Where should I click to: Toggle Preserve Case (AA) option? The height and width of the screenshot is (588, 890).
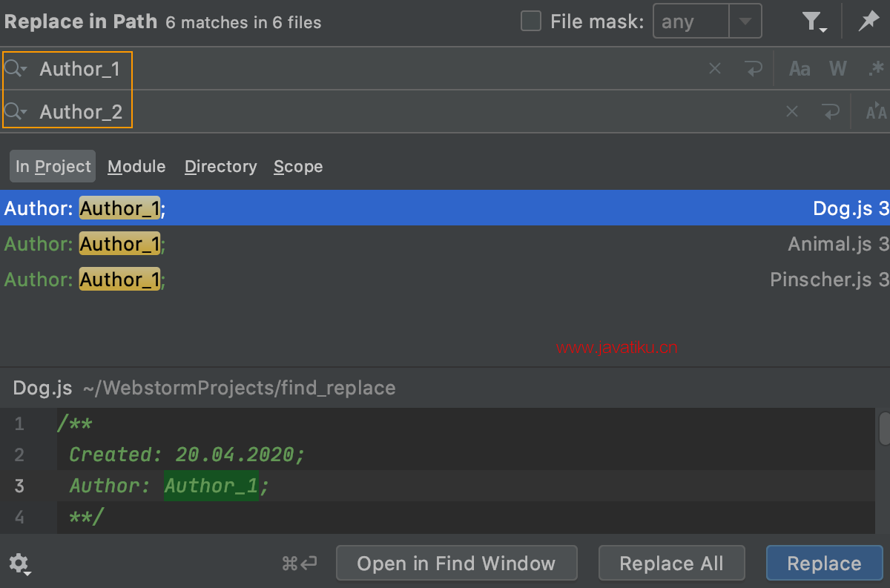click(x=877, y=112)
